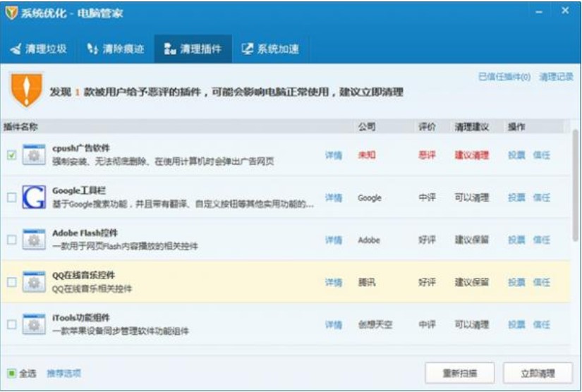
Task: Click 好评 in QQ在线音乐控件 row
Action: 427,282
